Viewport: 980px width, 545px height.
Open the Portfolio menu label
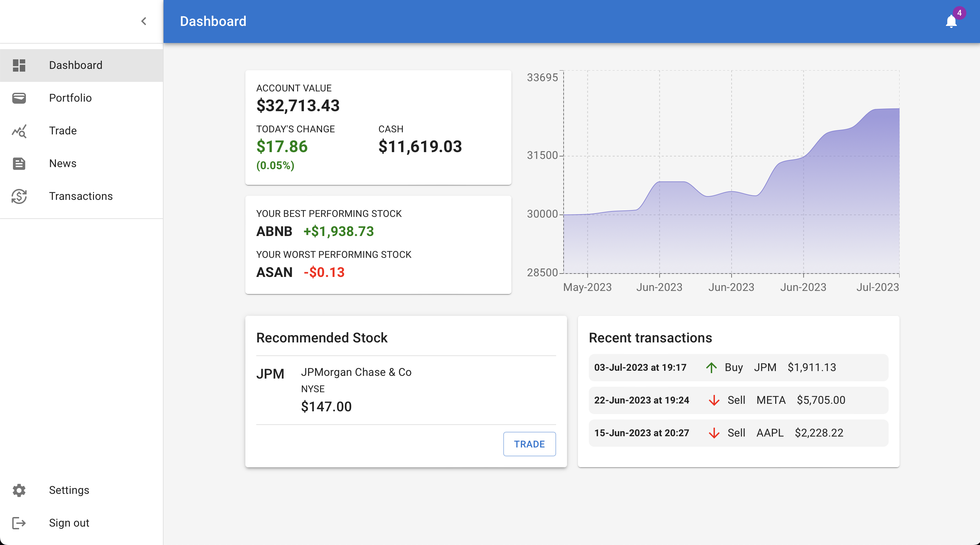71,98
